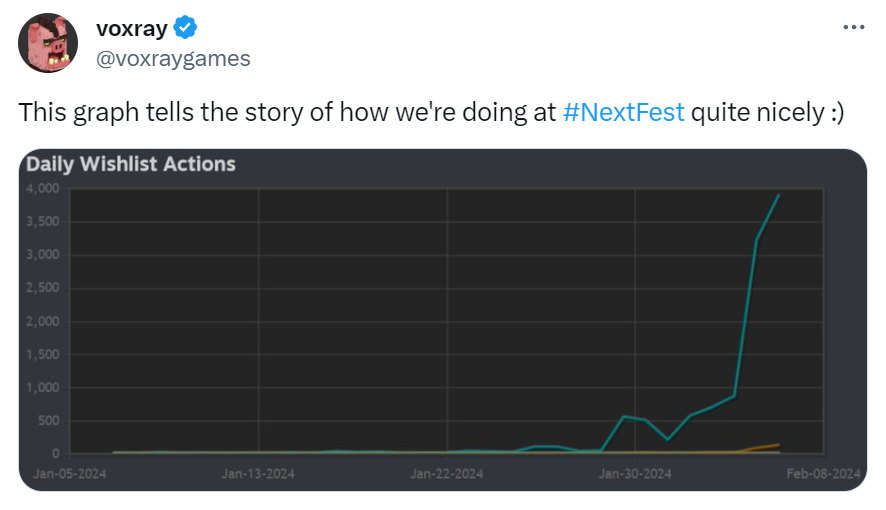Click the 3,500 y-axis label

[44, 221]
